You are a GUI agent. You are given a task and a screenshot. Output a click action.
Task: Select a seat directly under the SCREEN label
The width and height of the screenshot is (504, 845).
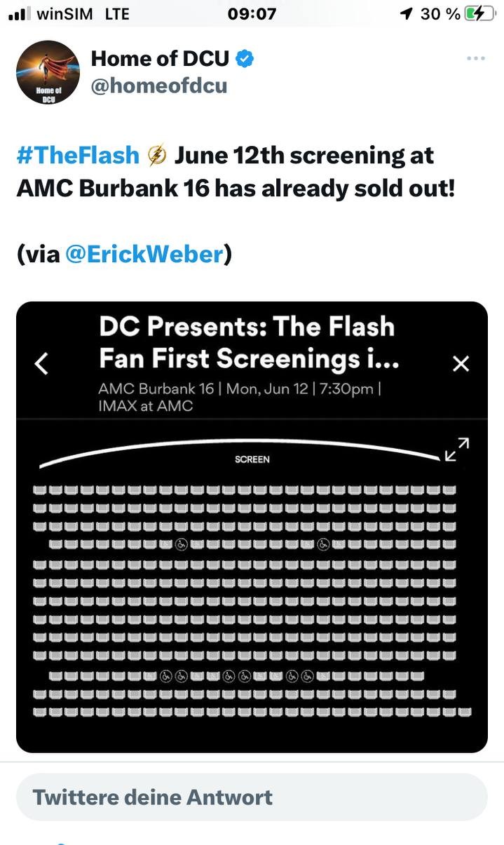pyautogui.click(x=250, y=489)
